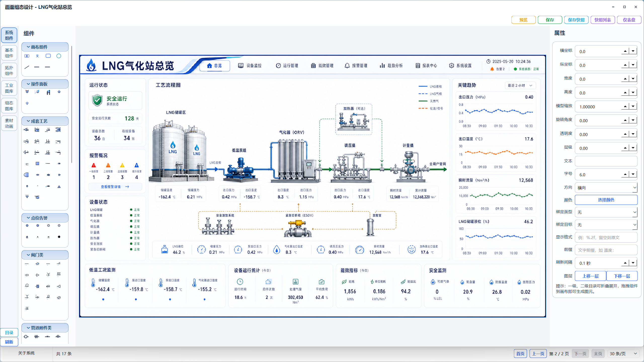Image resolution: width=644 pixels, height=362 pixels.
Task: Click the green shield 安全运行 icon
Action: (x=97, y=100)
